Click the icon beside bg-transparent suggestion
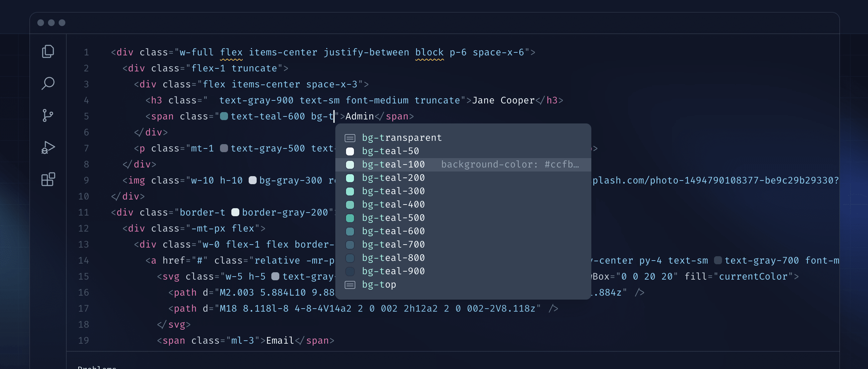 tap(350, 138)
